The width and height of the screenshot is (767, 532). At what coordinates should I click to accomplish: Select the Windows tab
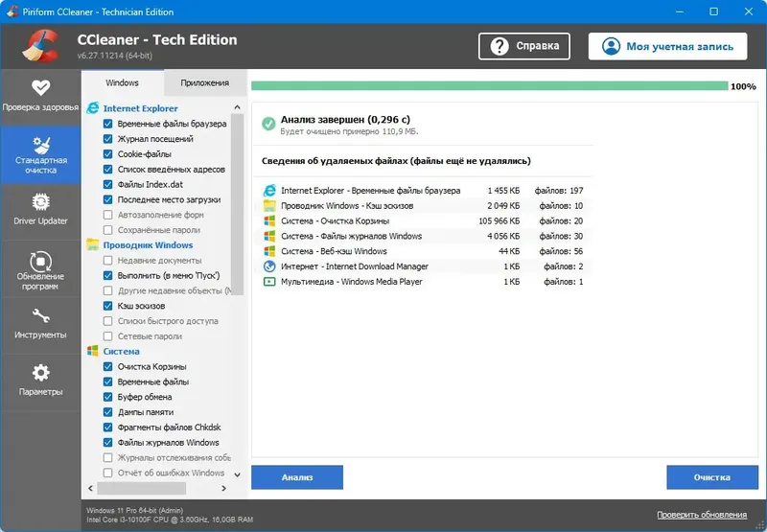point(122,83)
